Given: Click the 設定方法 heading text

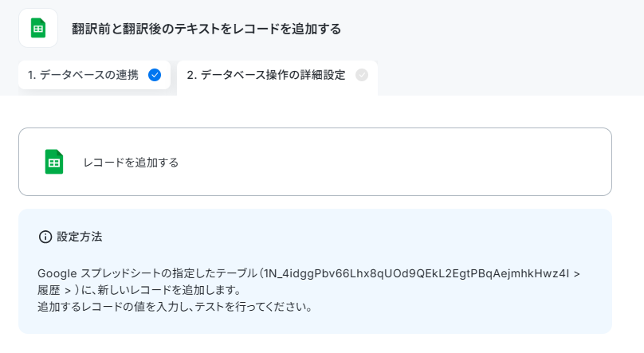Looking at the screenshot, I should pyautogui.click(x=79, y=237).
